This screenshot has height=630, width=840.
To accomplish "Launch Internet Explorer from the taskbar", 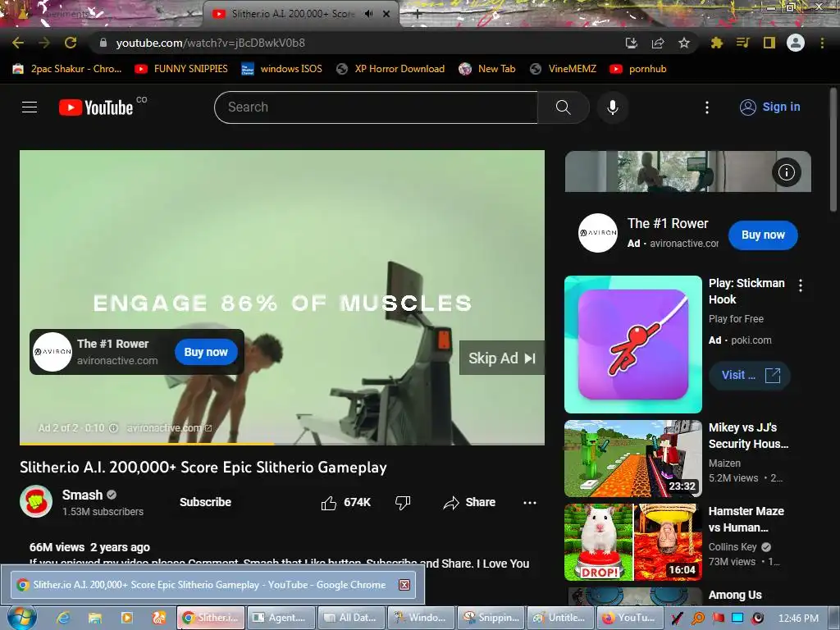I will click(x=63, y=618).
